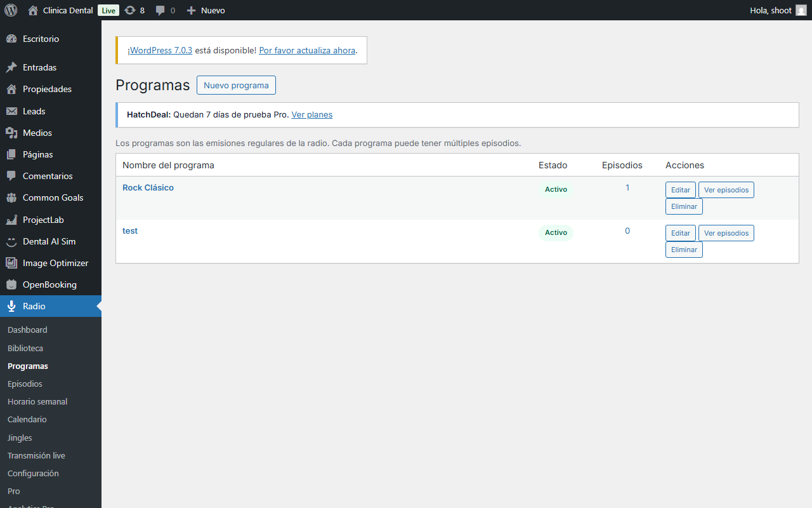Click the Nombre del programa column header
The width and height of the screenshot is (812, 508).
[x=168, y=165]
